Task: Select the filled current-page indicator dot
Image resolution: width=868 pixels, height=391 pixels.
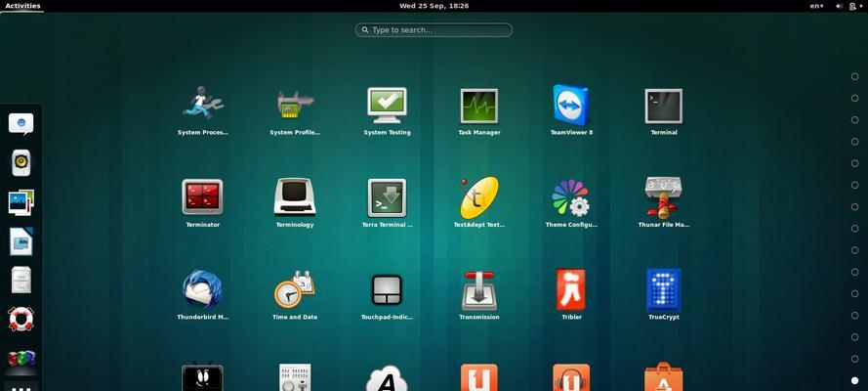Action: (x=854, y=380)
